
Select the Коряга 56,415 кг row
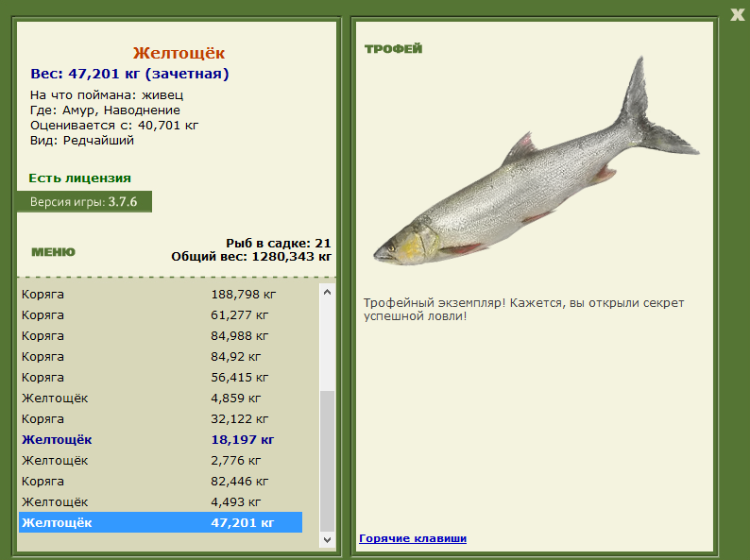point(161,378)
